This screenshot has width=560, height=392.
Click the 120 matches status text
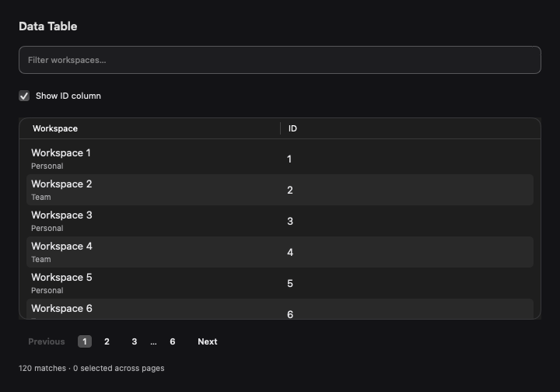pos(42,368)
